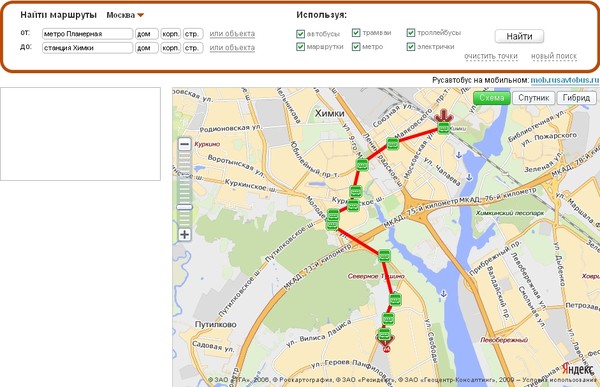Disable the электрички checkbox
The width and height of the screenshot is (600, 387).
point(411,47)
